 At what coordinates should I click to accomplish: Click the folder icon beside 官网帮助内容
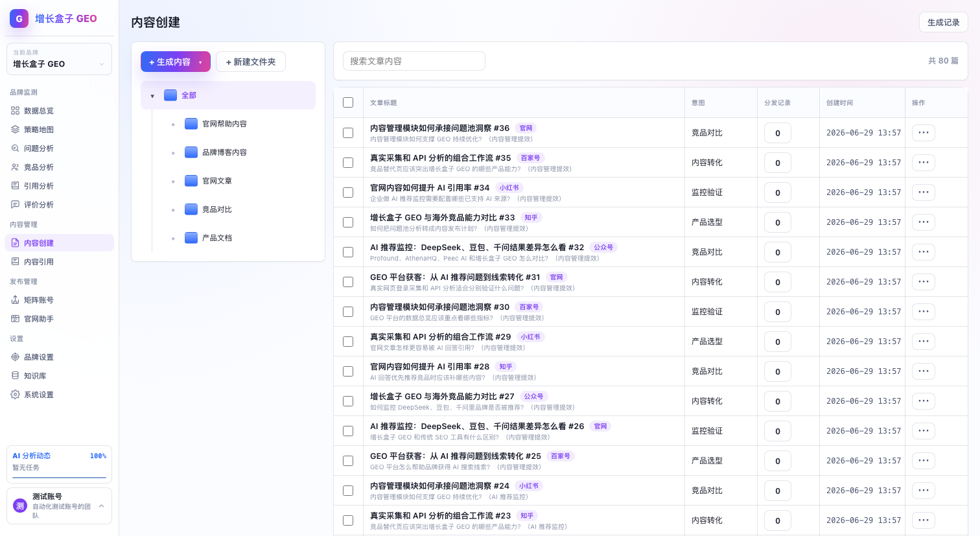click(x=191, y=124)
